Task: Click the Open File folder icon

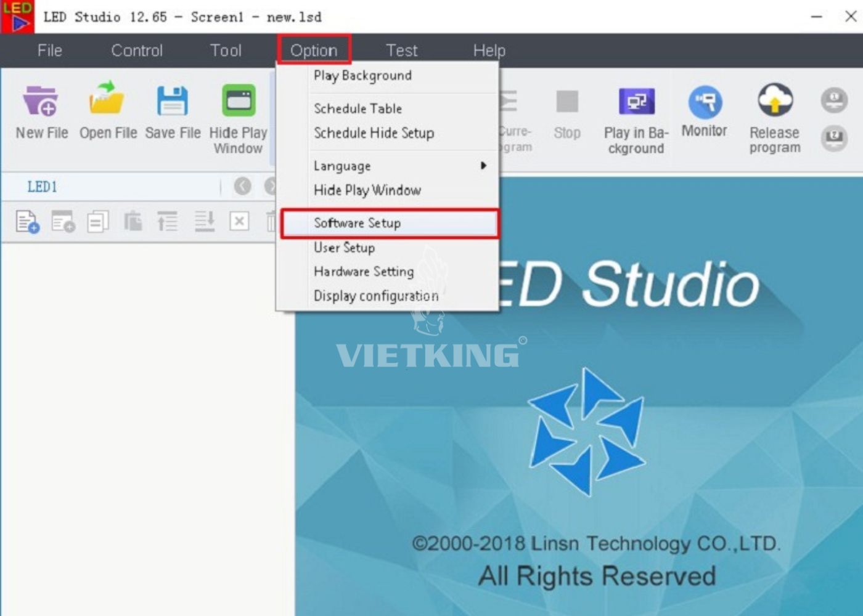Action: (x=107, y=100)
